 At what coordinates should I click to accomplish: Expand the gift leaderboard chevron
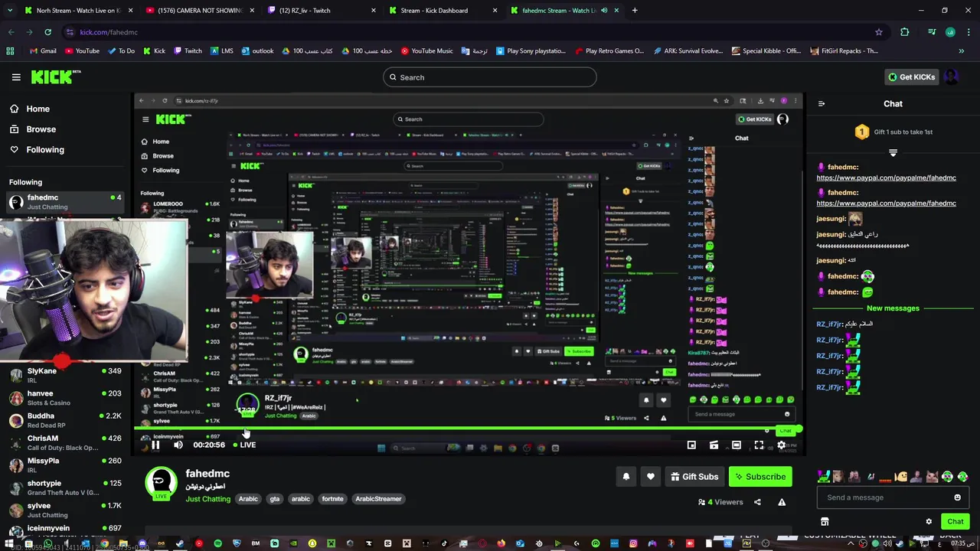pyautogui.click(x=893, y=152)
